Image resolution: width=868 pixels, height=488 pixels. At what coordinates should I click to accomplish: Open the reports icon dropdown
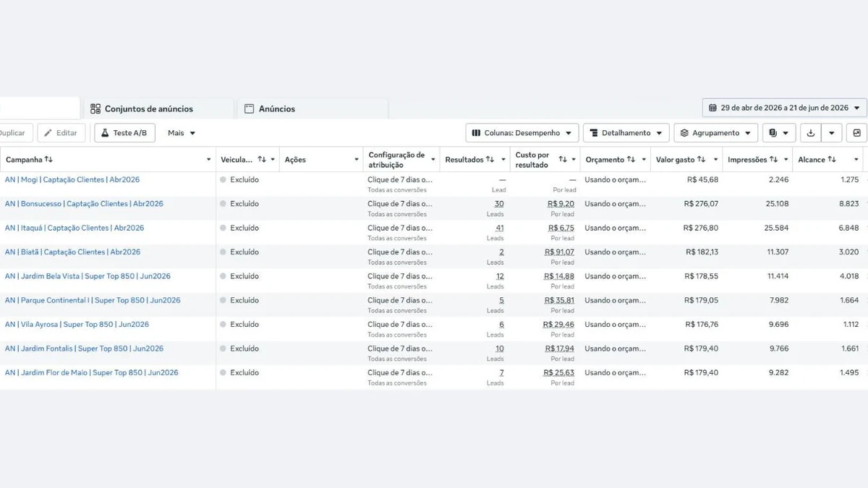(779, 133)
